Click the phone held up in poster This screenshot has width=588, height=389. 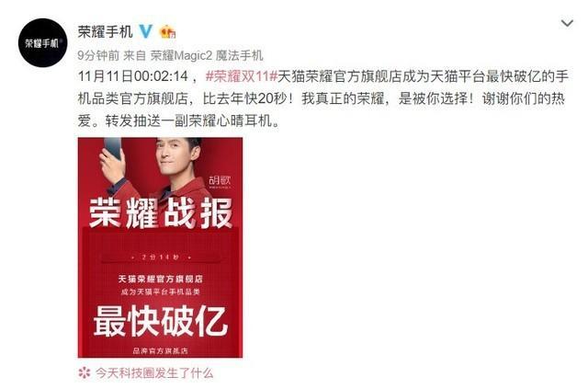tap(113, 149)
